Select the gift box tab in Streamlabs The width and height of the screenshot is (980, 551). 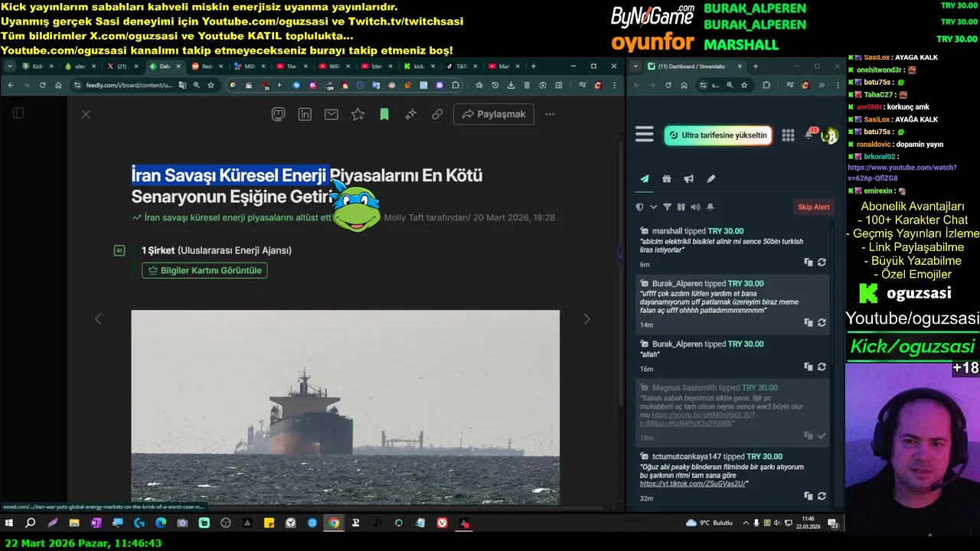pyautogui.click(x=667, y=179)
